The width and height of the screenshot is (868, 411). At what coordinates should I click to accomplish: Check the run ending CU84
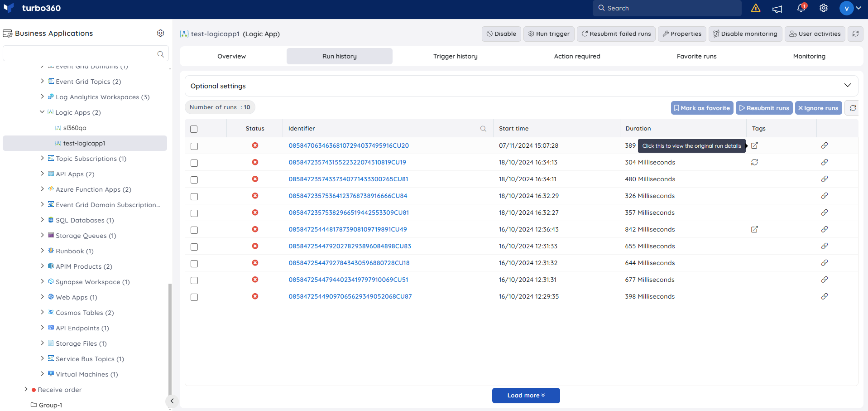(194, 197)
